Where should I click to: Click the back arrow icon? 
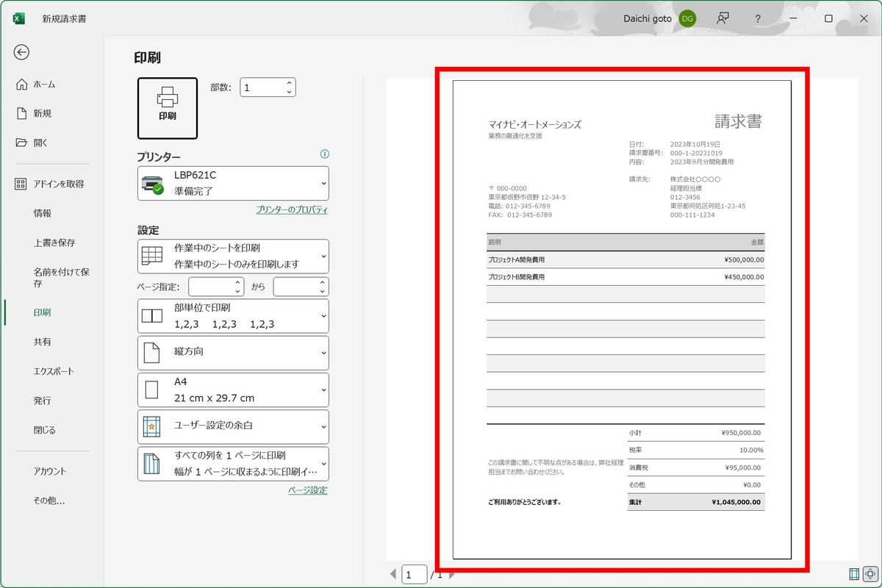point(22,51)
